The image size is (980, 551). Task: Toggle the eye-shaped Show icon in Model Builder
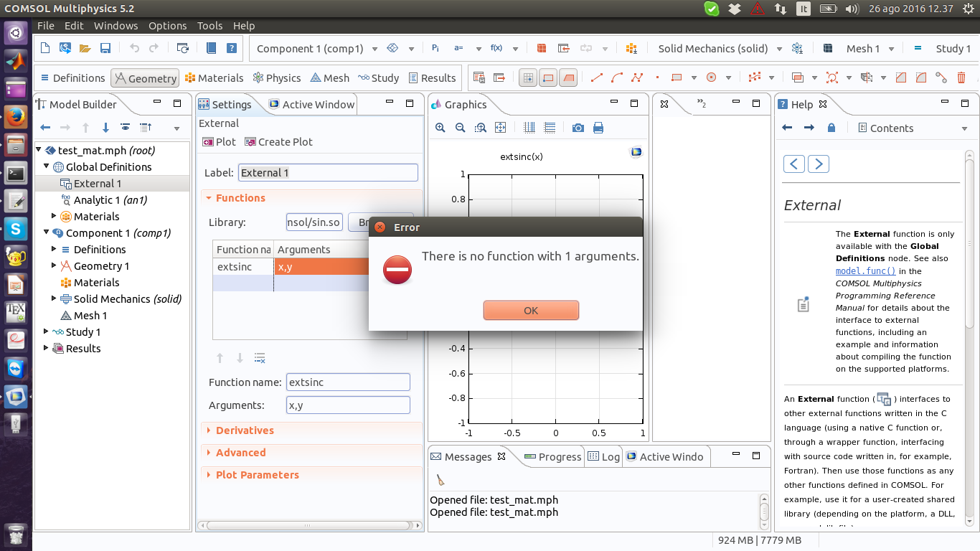[126, 128]
